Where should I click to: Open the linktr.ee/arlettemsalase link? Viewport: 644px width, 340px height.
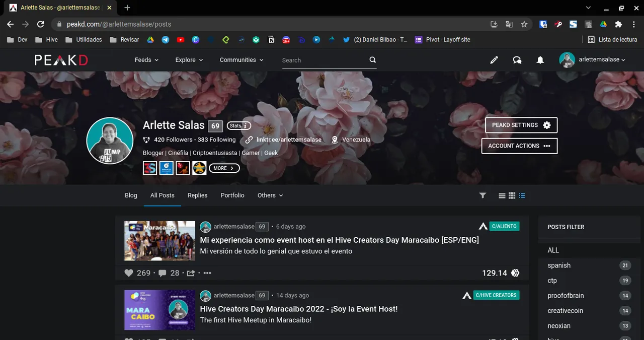click(289, 140)
